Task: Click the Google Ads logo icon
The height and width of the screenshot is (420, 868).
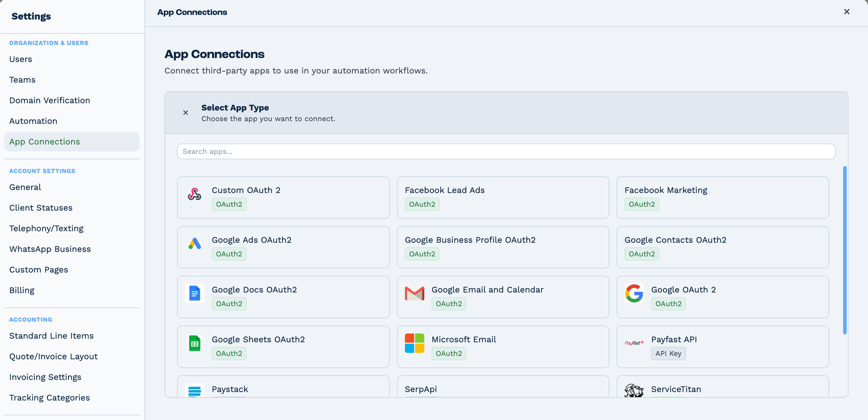Action: [x=194, y=244]
